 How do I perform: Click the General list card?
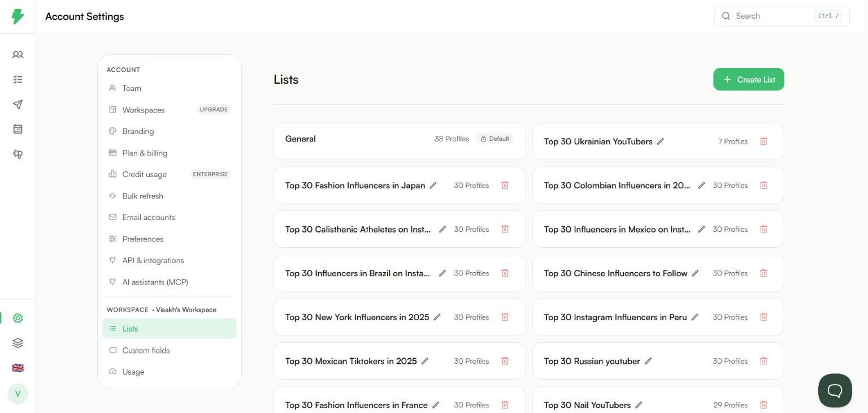coord(400,141)
